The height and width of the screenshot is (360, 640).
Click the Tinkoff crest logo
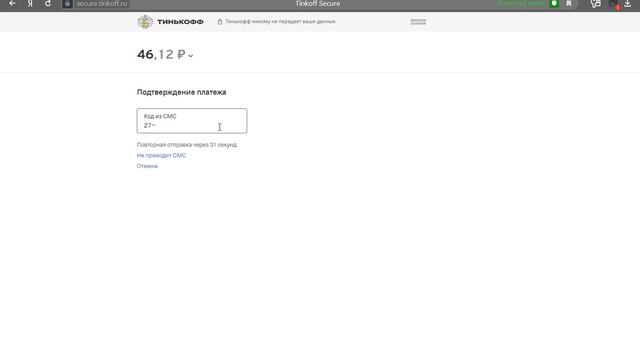[145, 22]
